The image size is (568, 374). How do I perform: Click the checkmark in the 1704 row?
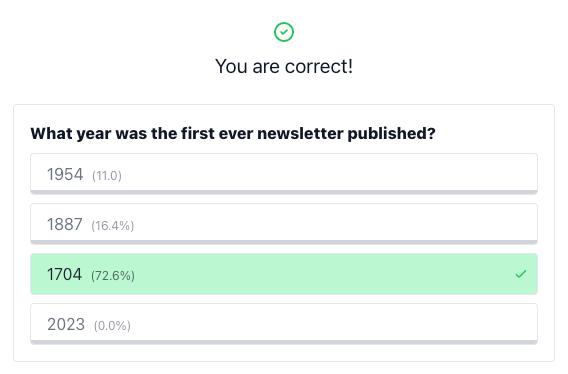coord(521,274)
